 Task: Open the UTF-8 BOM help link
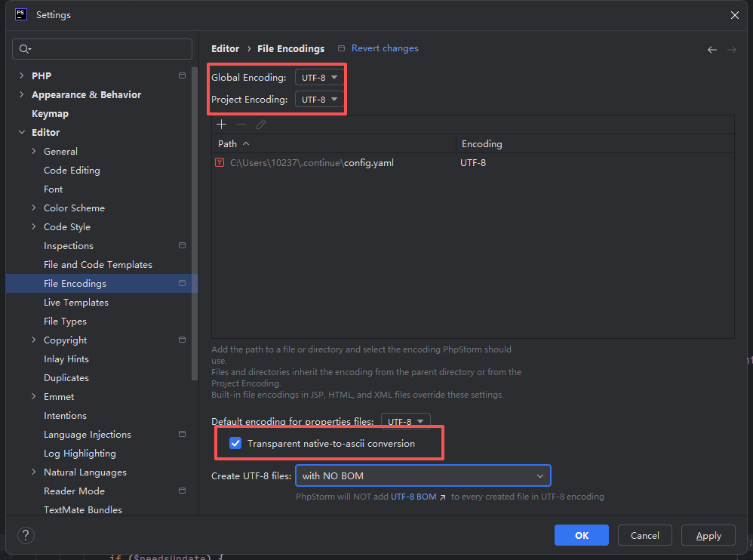click(413, 497)
